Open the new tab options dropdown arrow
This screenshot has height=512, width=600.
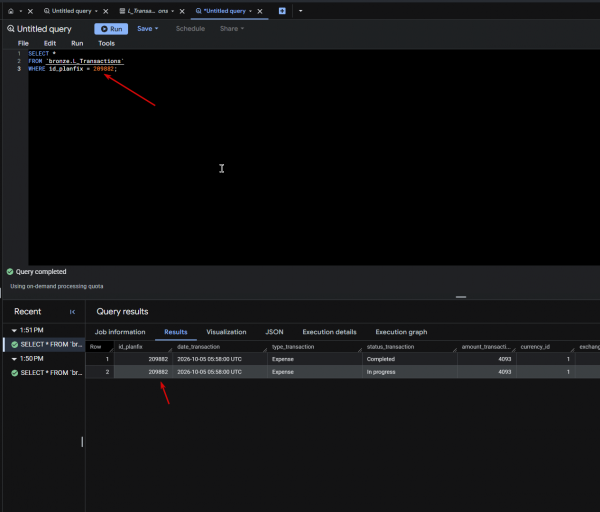(300, 11)
